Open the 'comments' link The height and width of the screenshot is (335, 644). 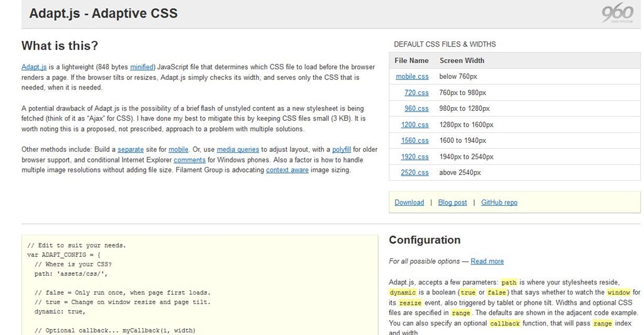pyautogui.click(x=189, y=160)
